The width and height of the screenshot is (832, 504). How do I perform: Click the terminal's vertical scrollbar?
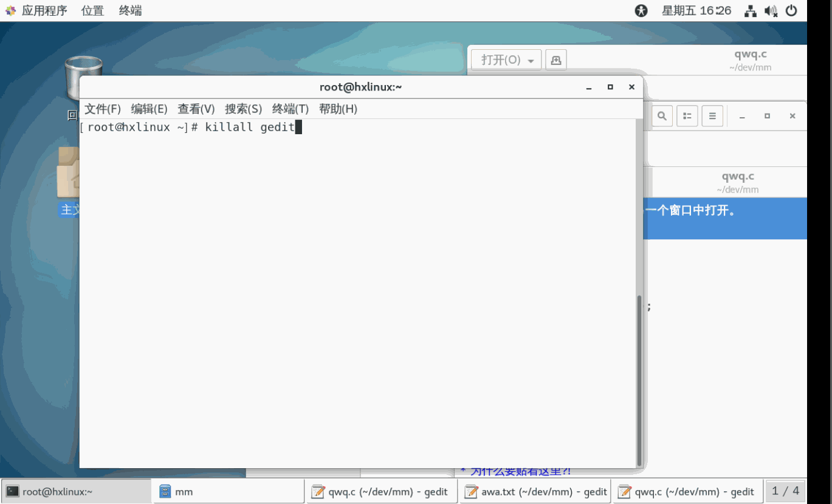[x=639, y=376]
